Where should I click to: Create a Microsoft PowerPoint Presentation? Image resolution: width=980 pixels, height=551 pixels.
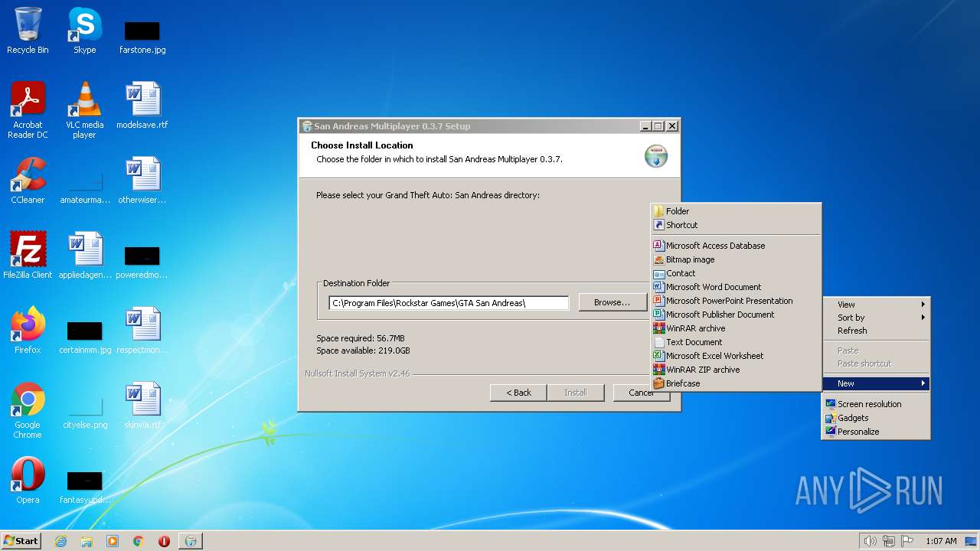[x=736, y=301]
